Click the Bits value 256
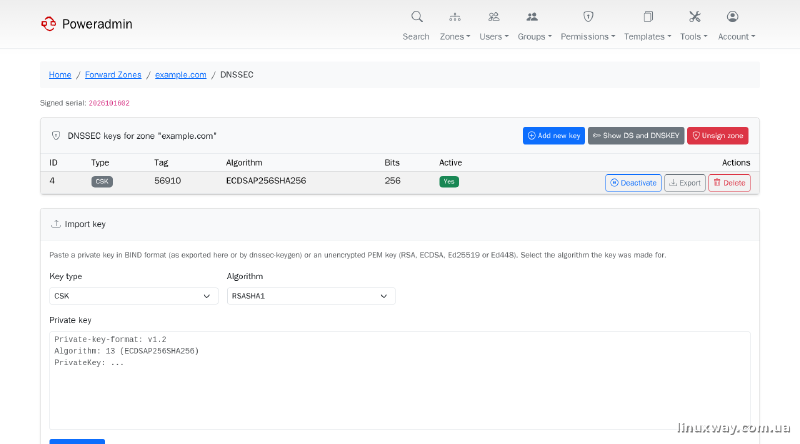This screenshot has height=444, width=800. (x=392, y=181)
